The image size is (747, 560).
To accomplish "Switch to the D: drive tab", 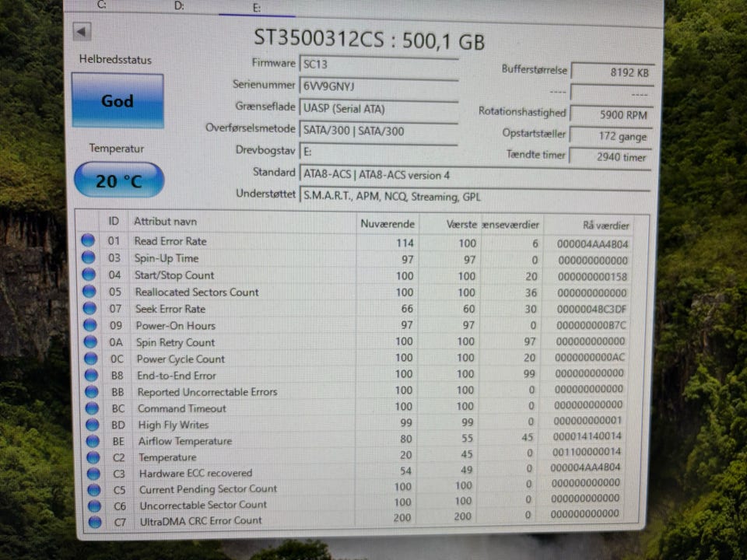I will (x=179, y=5).
